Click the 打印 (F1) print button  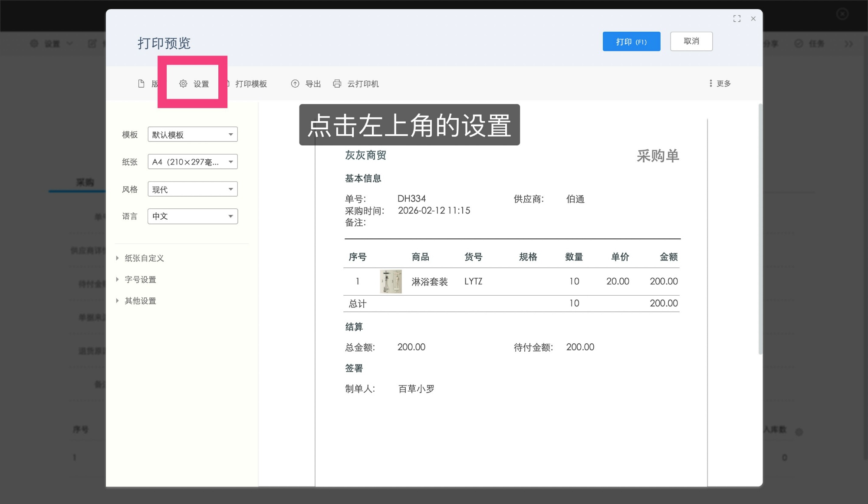point(631,41)
